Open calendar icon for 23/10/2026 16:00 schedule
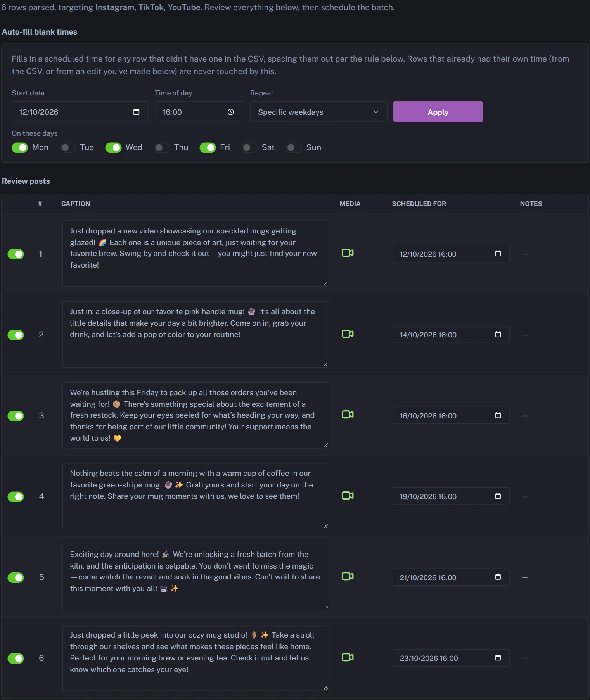 point(498,658)
